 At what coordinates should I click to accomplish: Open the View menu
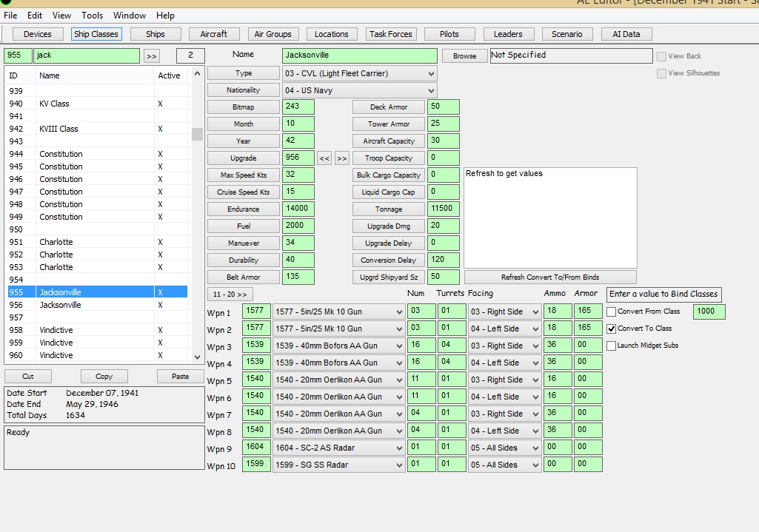pos(61,16)
